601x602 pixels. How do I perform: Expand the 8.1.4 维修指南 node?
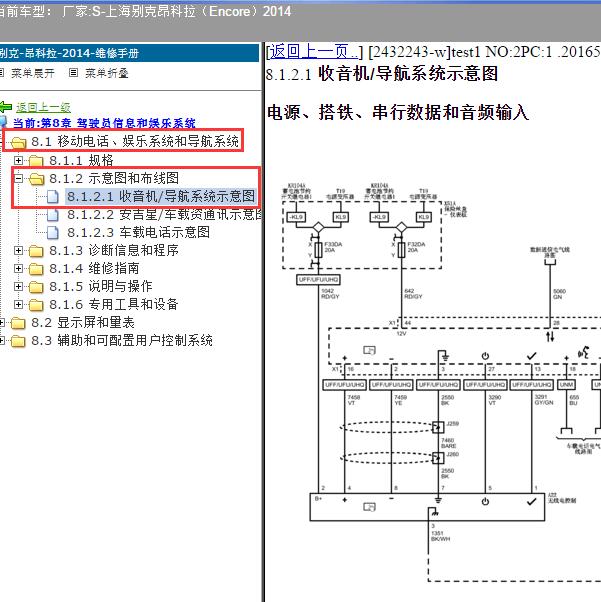tap(18, 268)
